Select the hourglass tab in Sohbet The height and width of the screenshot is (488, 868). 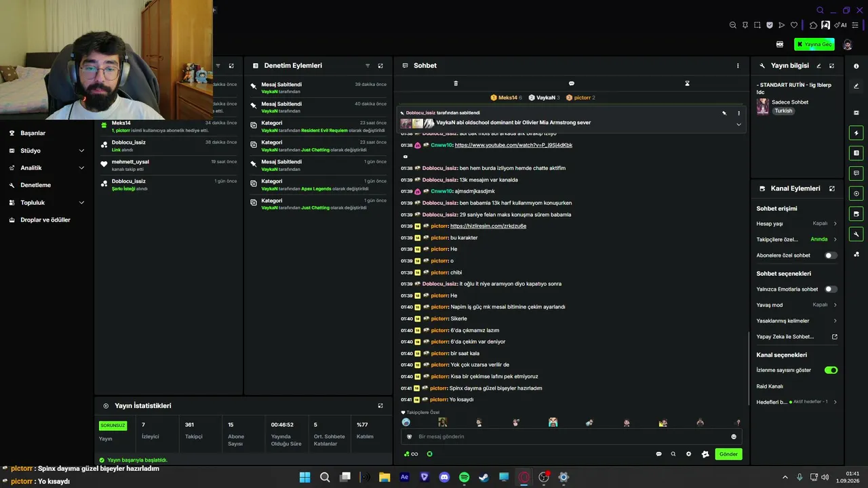pyautogui.click(x=687, y=83)
